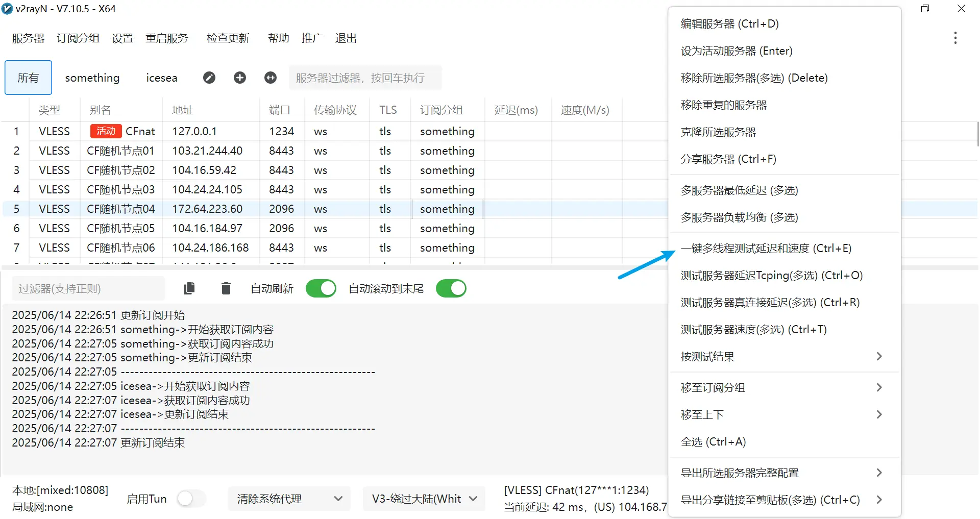Open the 设置 menu
The width and height of the screenshot is (980, 519).
click(x=122, y=38)
